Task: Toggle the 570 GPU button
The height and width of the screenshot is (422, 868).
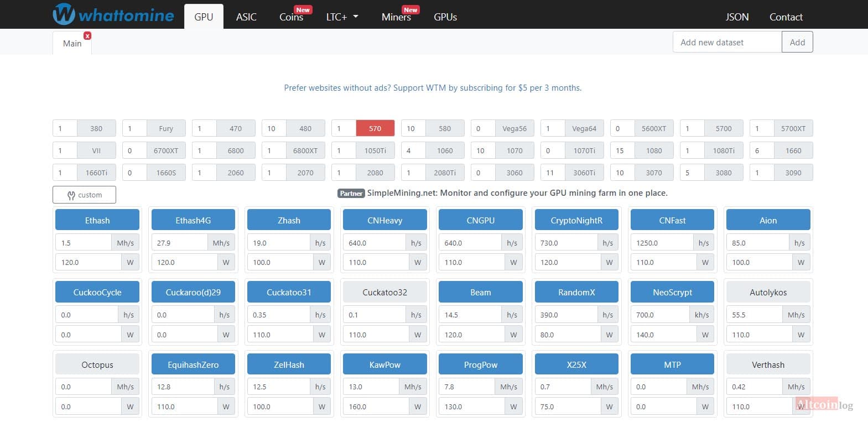Action: tap(375, 128)
